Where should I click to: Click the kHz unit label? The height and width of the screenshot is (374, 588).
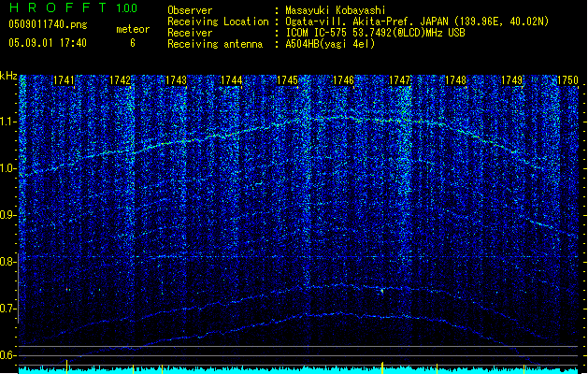tap(8, 76)
